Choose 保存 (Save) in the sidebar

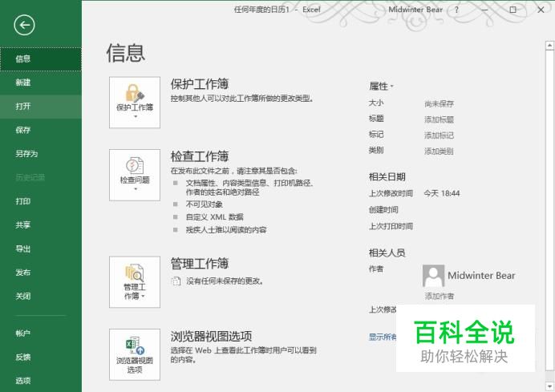click(x=41, y=130)
